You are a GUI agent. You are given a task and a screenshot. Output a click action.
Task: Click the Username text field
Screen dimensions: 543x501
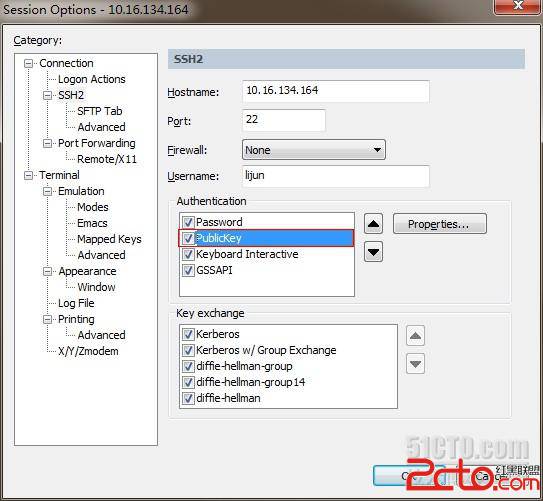pyautogui.click(x=336, y=176)
